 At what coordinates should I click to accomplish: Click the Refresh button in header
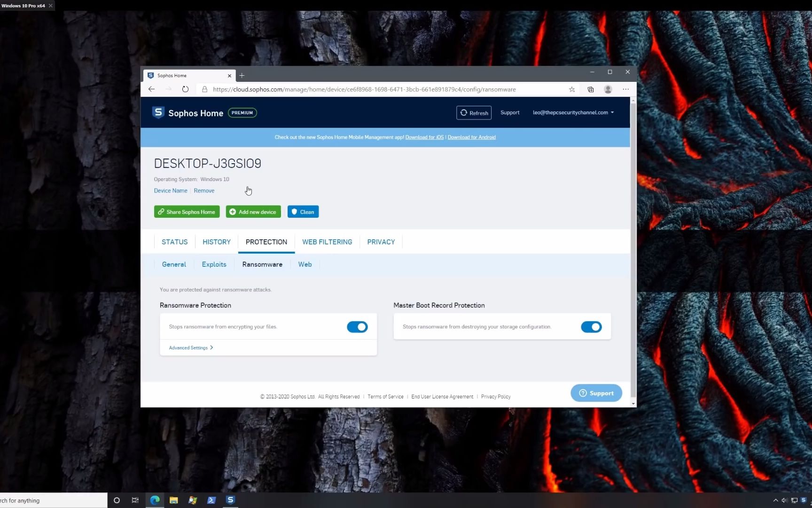[x=474, y=113]
